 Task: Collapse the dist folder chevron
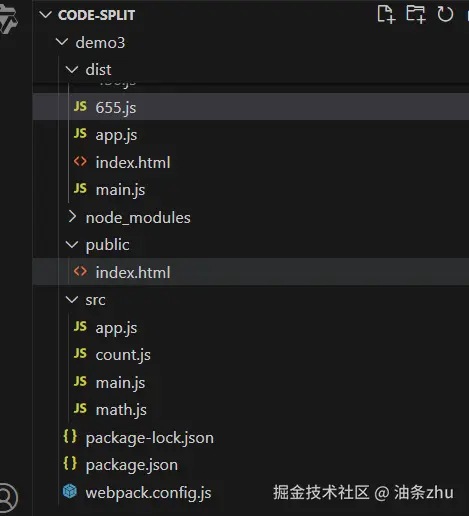tap(72, 70)
